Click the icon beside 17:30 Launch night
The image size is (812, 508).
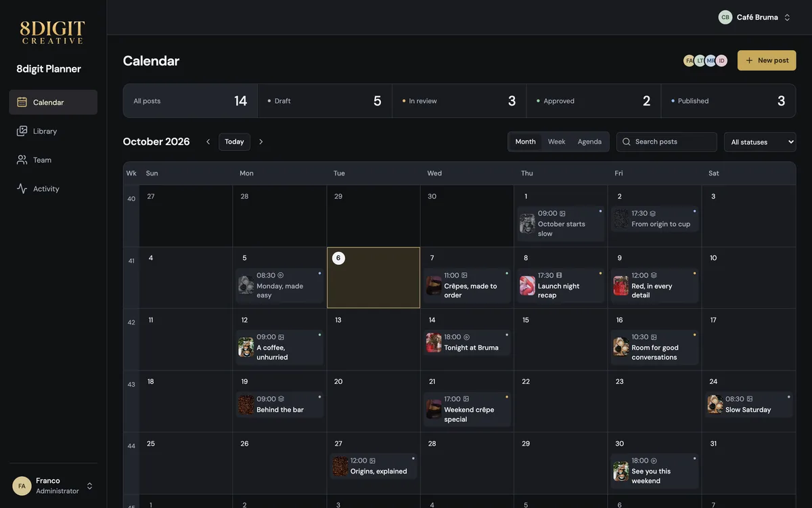point(559,276)
